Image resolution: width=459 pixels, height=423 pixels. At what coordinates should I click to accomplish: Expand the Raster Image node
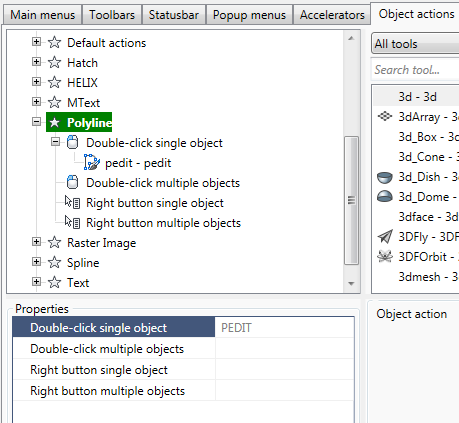tap(36, 242)
